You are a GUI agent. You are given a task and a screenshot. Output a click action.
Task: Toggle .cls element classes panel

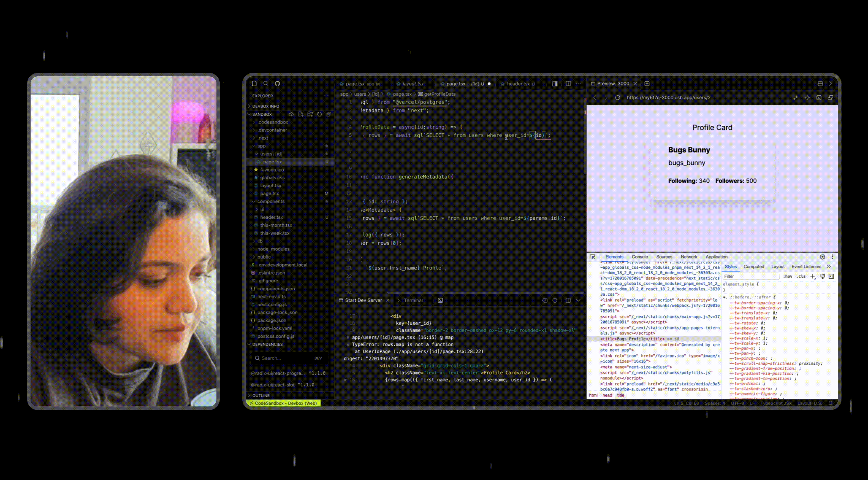(x=801, y=276)
